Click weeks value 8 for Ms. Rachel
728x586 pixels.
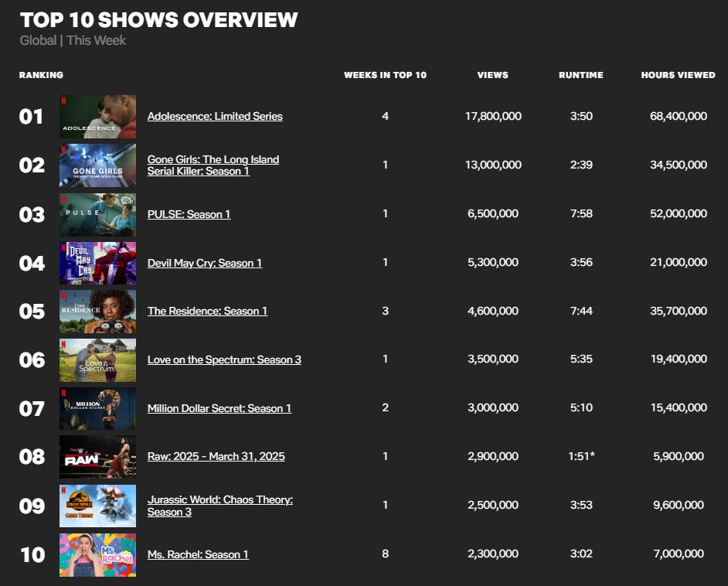tap(386, 554)
